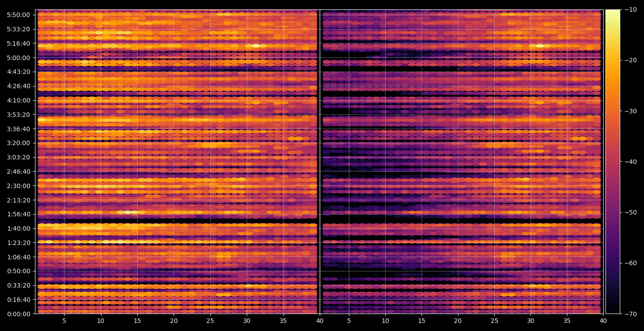Click the 5:50:00 time axis label
Image resolution: width=644 pixels, height=331 pixels.
point(18,15)
